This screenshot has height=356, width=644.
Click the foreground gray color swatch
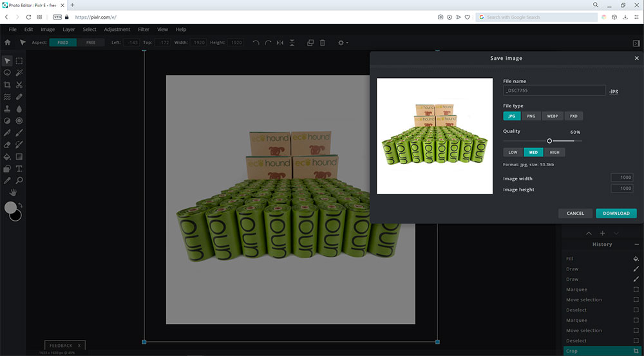pos(10,208)
